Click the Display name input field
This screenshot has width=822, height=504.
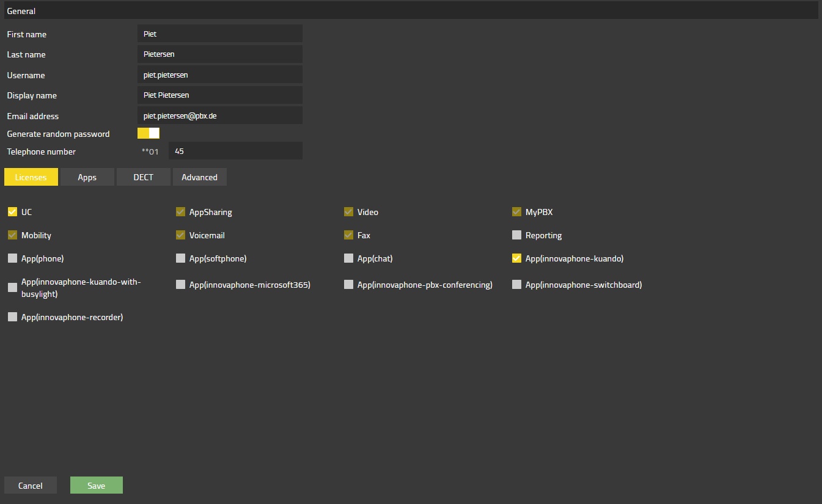click(x=220, y=95)
